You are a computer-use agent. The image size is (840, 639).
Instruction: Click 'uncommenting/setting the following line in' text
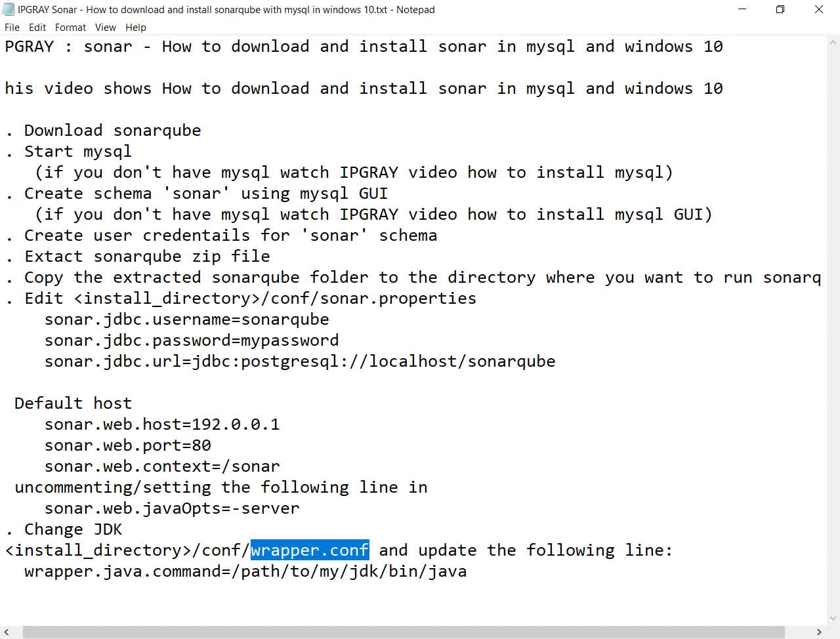(221, 487)
